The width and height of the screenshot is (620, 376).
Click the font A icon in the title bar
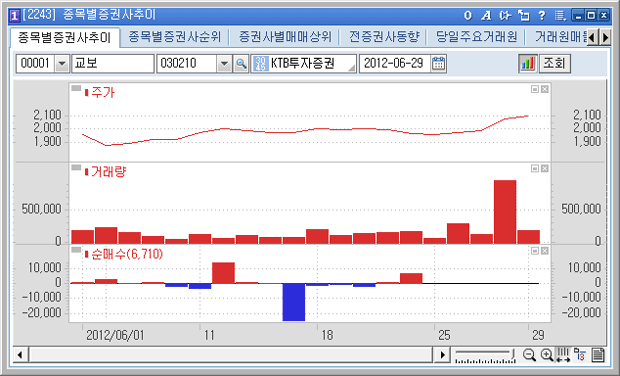pos(486,15)
